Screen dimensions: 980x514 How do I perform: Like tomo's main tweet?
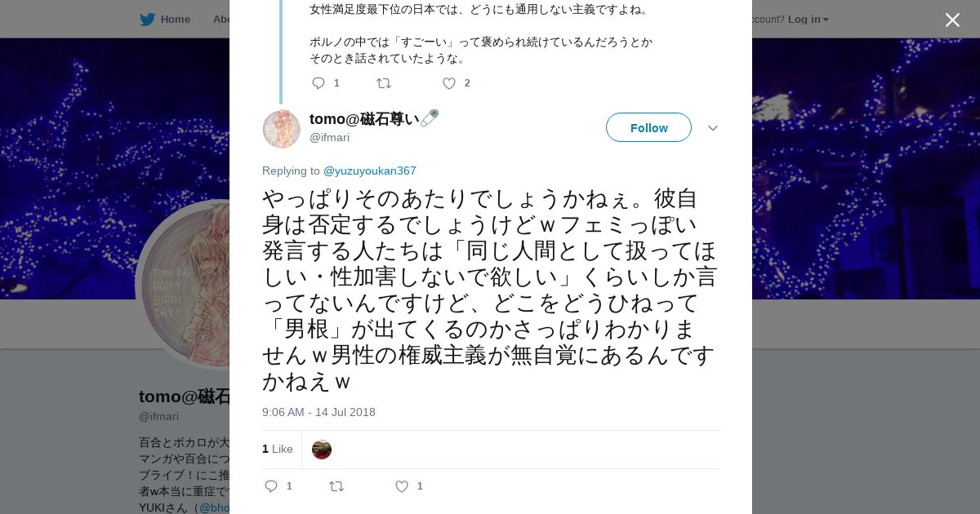401,486
